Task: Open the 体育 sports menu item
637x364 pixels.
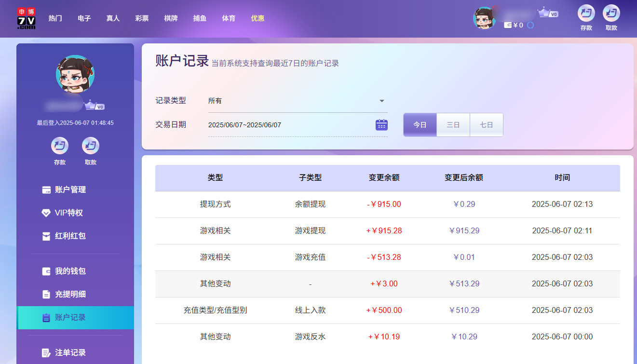Action: click(229, 18)
